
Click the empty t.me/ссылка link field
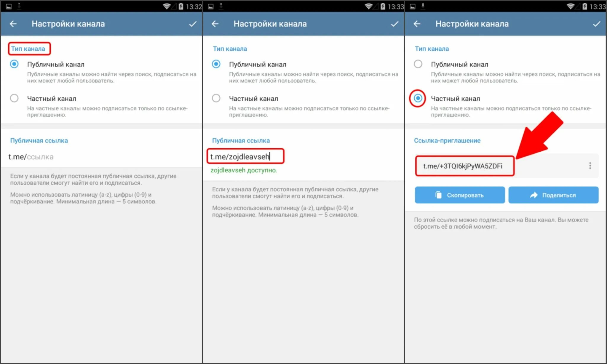coord(101,157)
